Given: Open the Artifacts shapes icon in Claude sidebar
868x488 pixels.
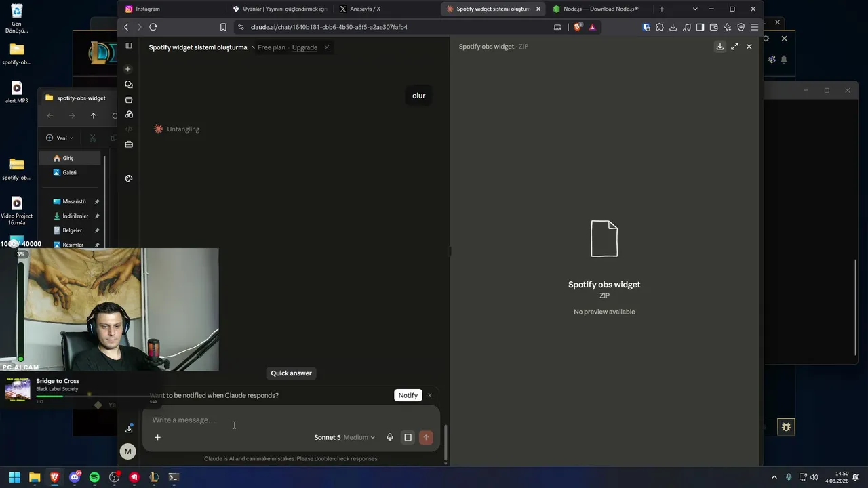Looking at the screenshot, I should (128, 115).
